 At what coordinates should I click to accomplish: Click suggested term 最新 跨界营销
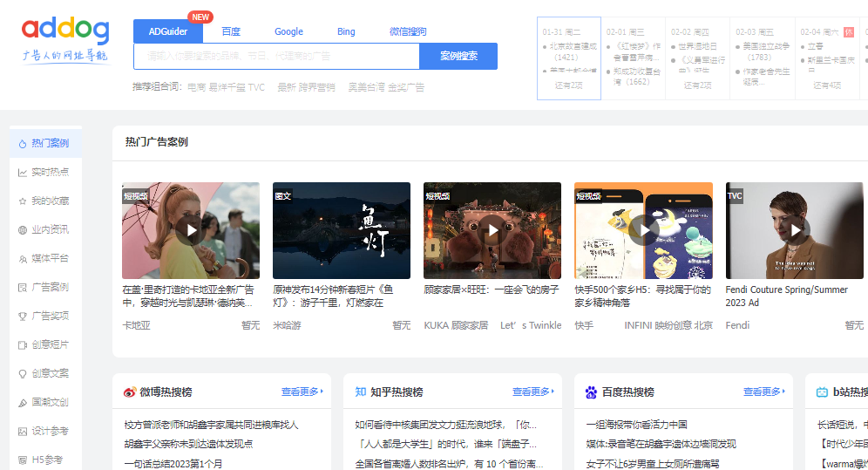[x=306, y=87]
